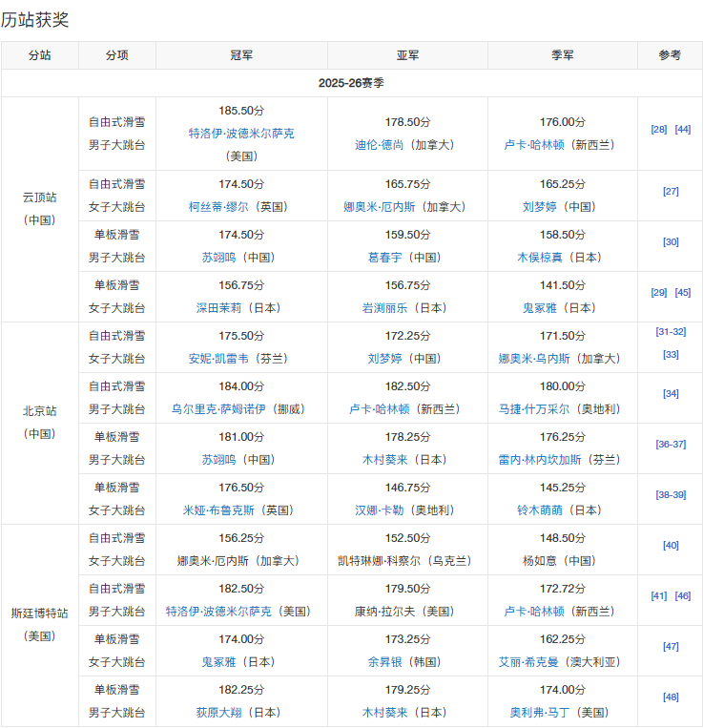Open 深田茉莉 athlete link

click(x=218, y=308)
